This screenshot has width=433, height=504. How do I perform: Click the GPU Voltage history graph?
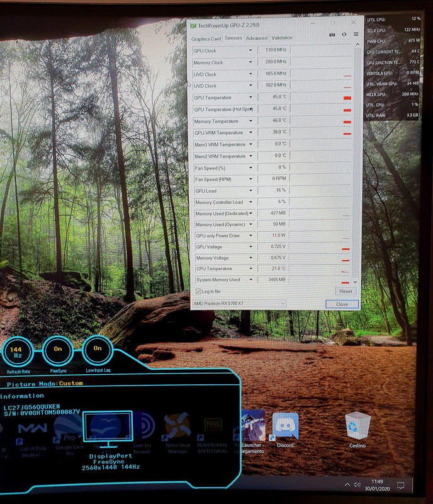pyautogui.click(x=320, y=247)
